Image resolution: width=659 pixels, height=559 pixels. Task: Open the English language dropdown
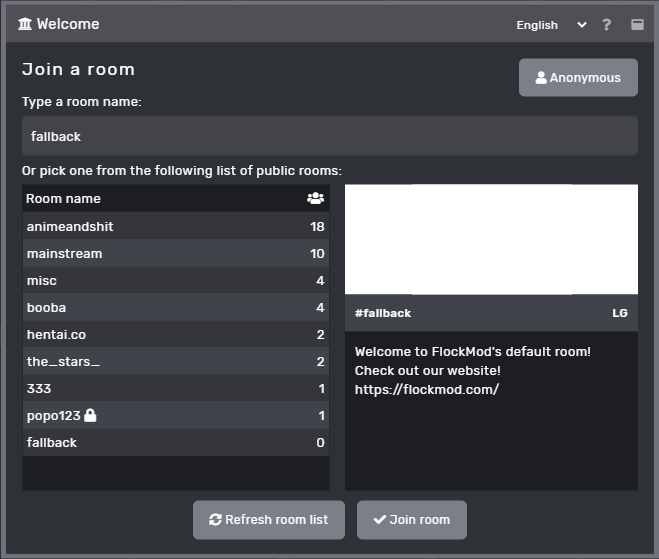[x=551, y=25]
